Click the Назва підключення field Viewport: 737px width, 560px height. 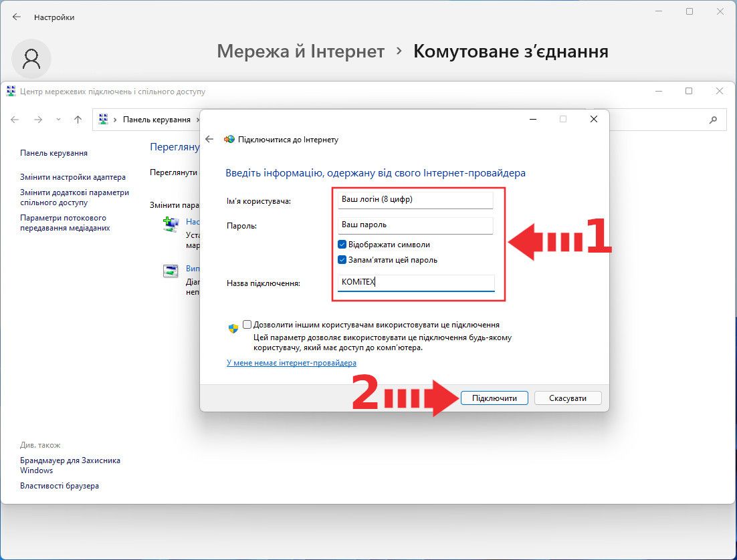pyautogui.click(x=416, y=283)
